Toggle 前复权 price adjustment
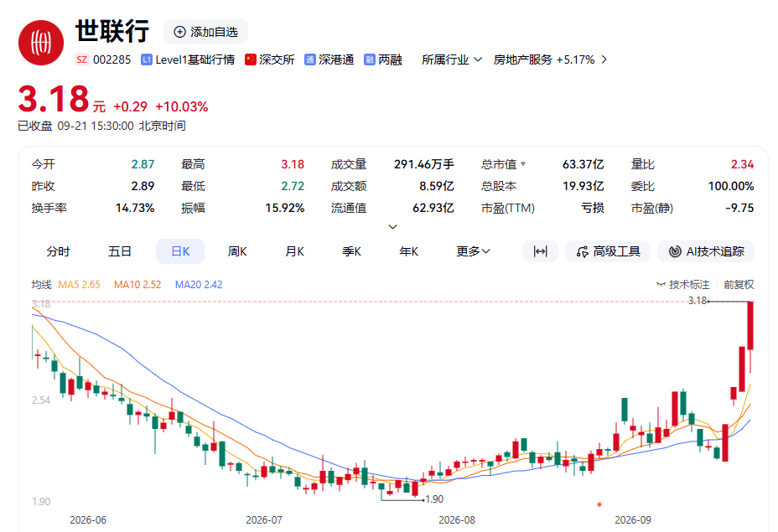Viewport: 778px width, 532px height. 739,285
